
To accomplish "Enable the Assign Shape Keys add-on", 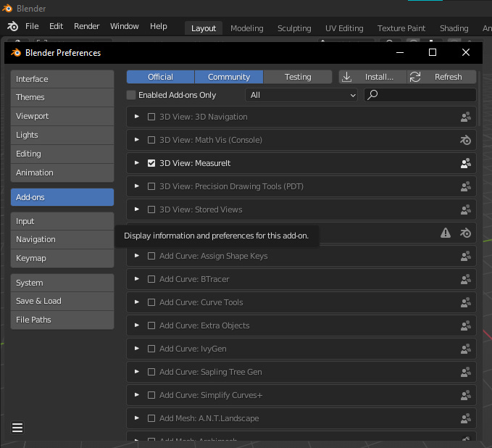I will tap(151, 256).
